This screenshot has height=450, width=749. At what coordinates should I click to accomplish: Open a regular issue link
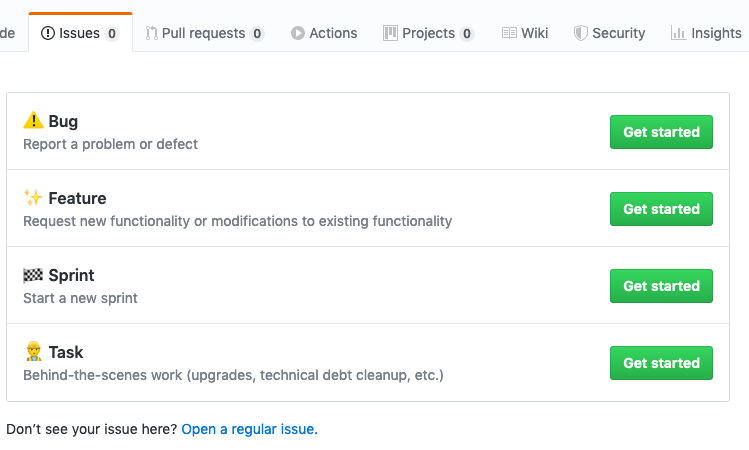tap(249, 429)
